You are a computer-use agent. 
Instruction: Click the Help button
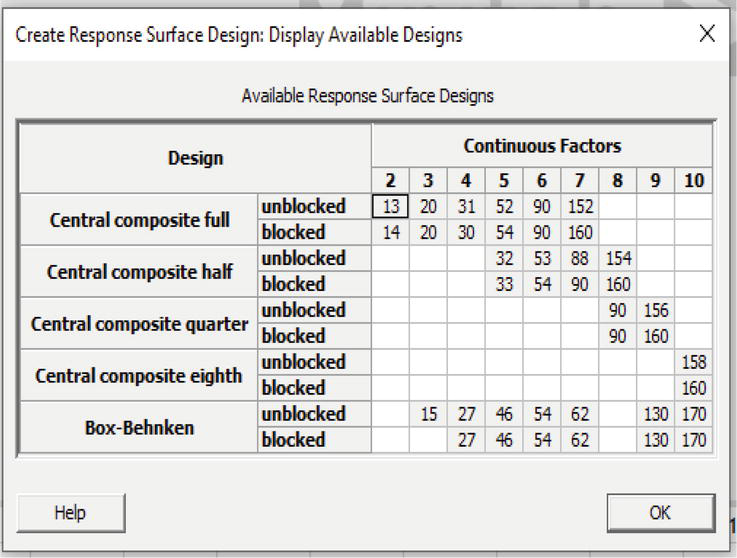pos(71,513)
